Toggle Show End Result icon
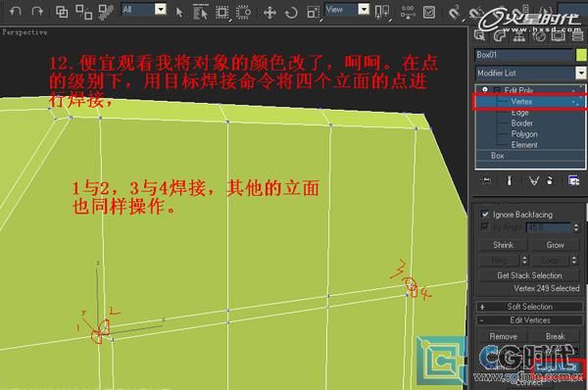Image resolution: width=588 pixels, height=390 pixels. [509, 180]
